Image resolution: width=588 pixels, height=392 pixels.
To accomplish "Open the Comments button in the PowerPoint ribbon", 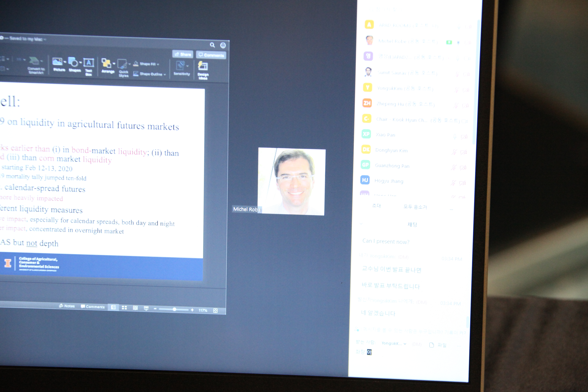I will click(211, 55).
